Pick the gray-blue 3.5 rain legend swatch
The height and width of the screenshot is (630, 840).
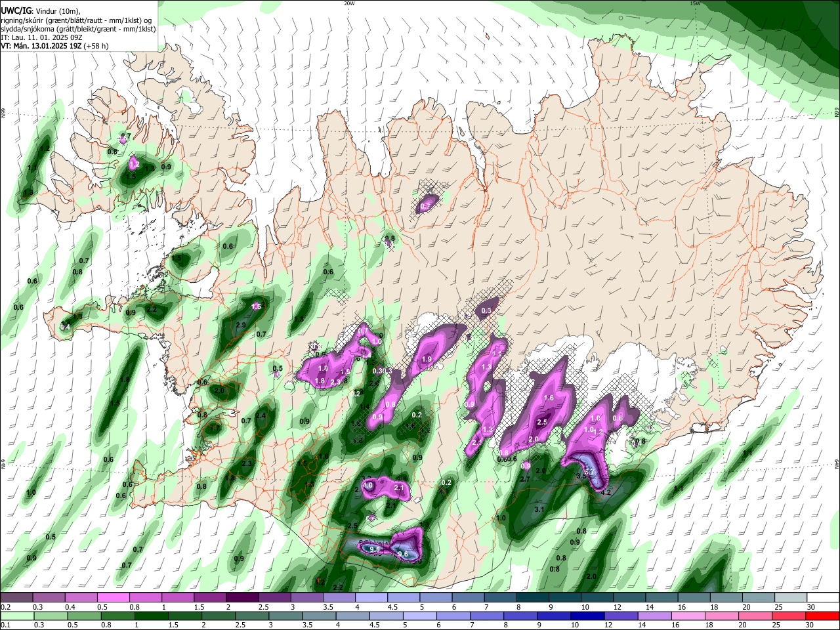[320, 616]
